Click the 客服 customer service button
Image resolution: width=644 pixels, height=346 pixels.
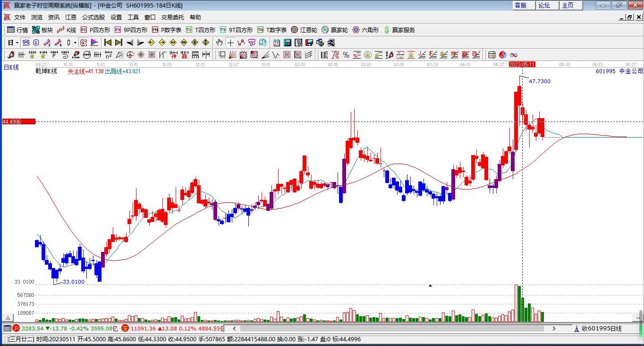click(524, 5)
